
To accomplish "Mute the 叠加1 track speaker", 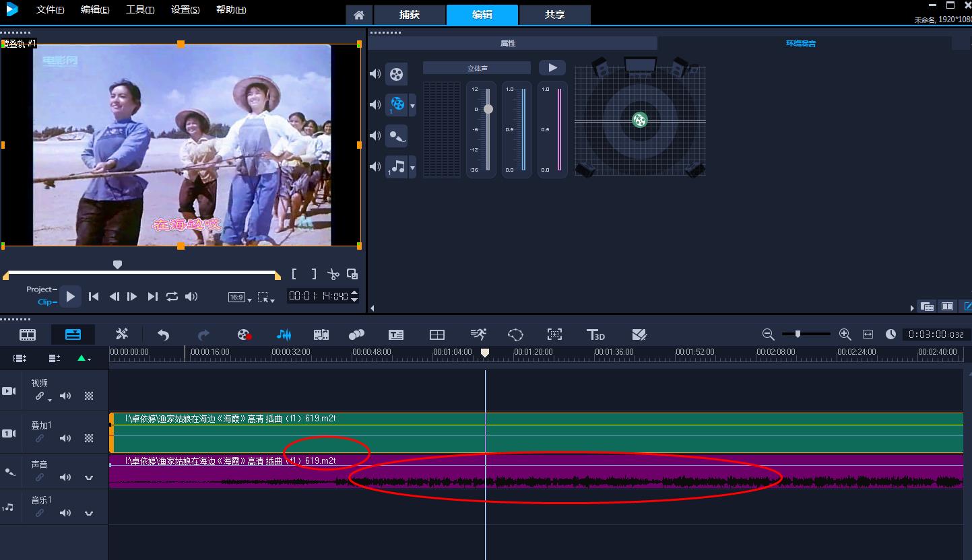I will point(65,438).
